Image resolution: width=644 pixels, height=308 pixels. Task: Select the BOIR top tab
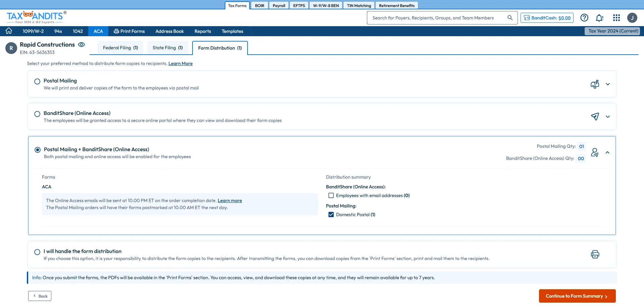(260, 6)
